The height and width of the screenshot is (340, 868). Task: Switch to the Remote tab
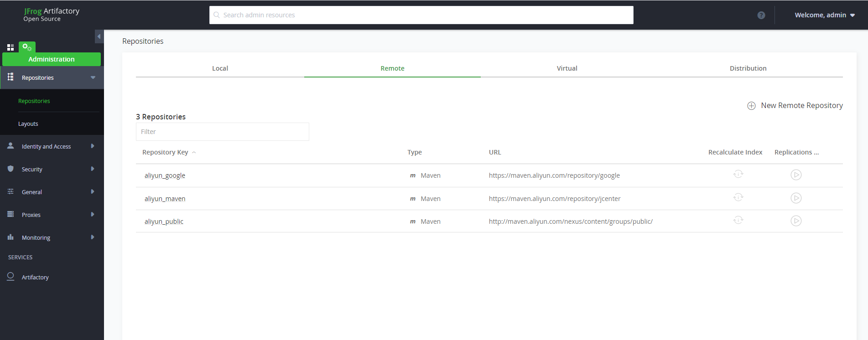392,68
